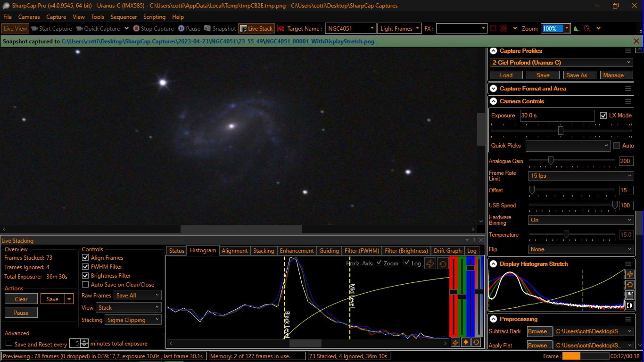
Task: Click the floppy disk save icon in Display Histogram Stretch
Action: click(x=629, y=295)
